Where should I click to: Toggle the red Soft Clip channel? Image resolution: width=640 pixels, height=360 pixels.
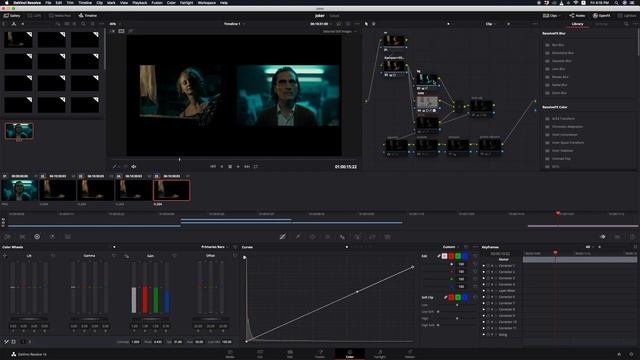click(451, 297)
